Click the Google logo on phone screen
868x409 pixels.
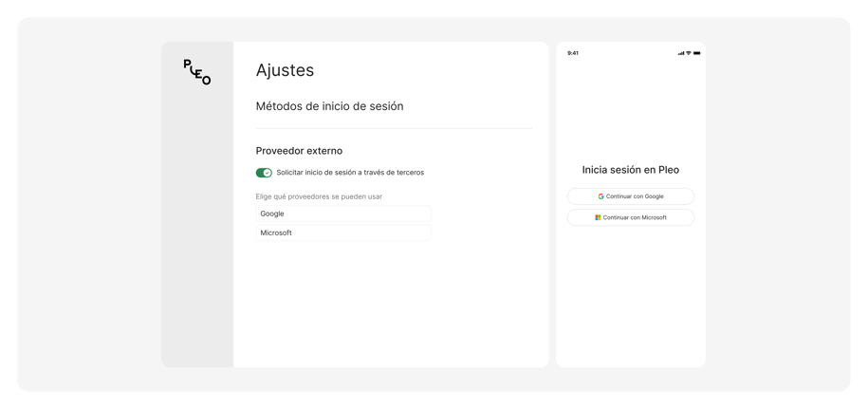600,196
